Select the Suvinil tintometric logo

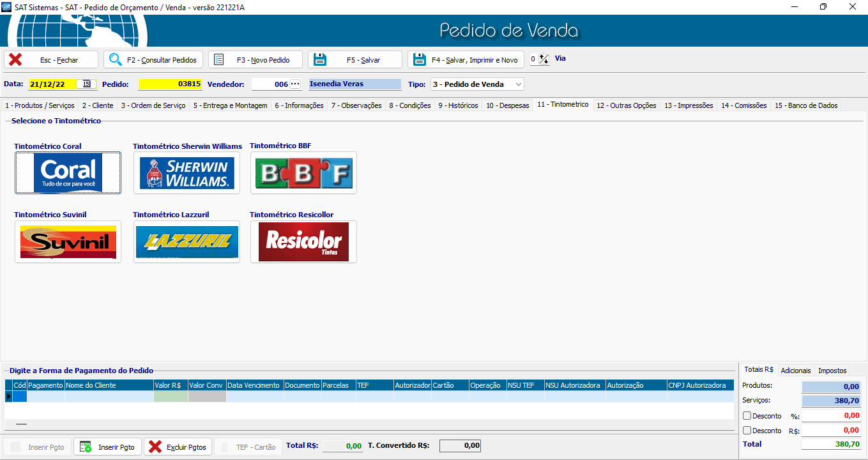(68, 241)
